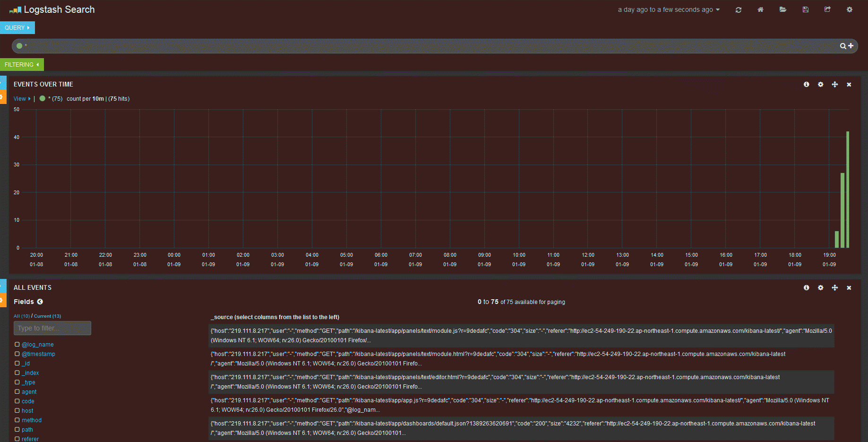Screen dimensions: 868x442
Task: Click orange row settings tab beside Events Over Time
Action: [3, 97]
